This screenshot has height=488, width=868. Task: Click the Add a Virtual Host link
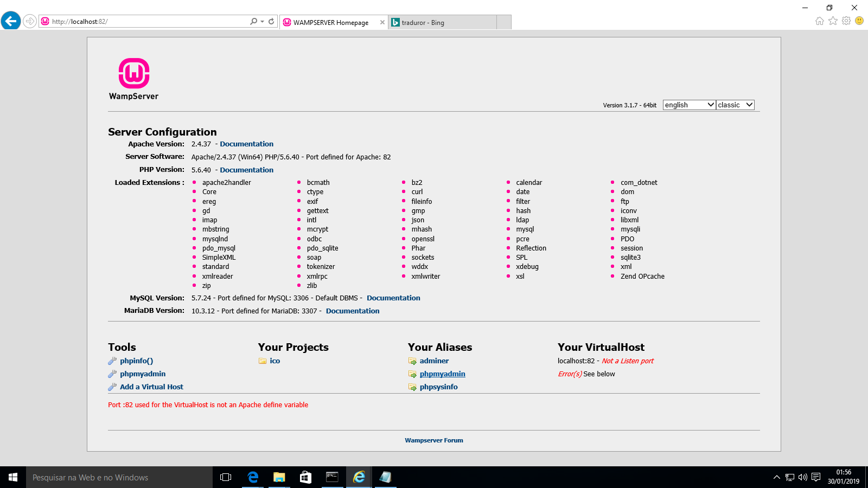(151, 387)
